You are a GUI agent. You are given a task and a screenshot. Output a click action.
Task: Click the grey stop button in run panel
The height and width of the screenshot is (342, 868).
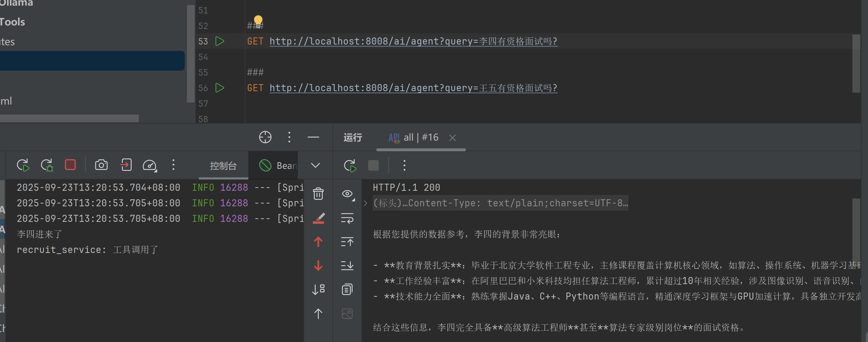(x=373, y=165)
